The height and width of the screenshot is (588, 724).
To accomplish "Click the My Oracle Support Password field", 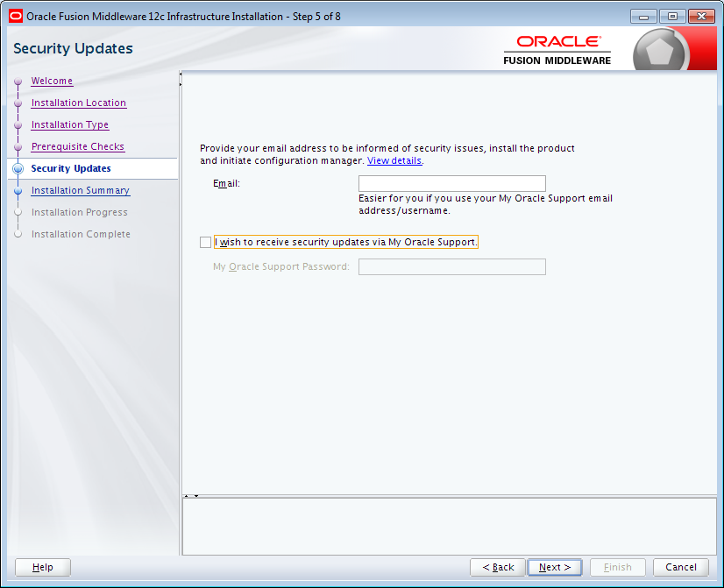I will pos(451,266).
